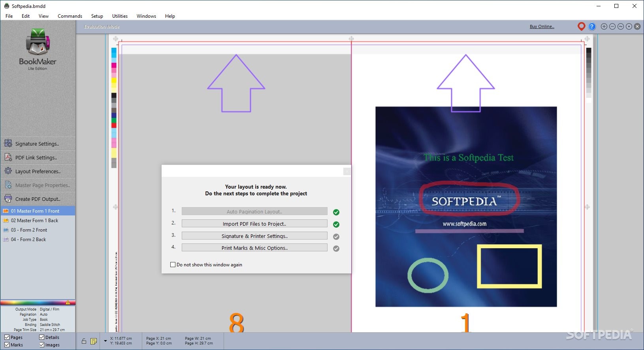
Task: Click the Output Mode Digital / Film value
Action: pos(49,309)
